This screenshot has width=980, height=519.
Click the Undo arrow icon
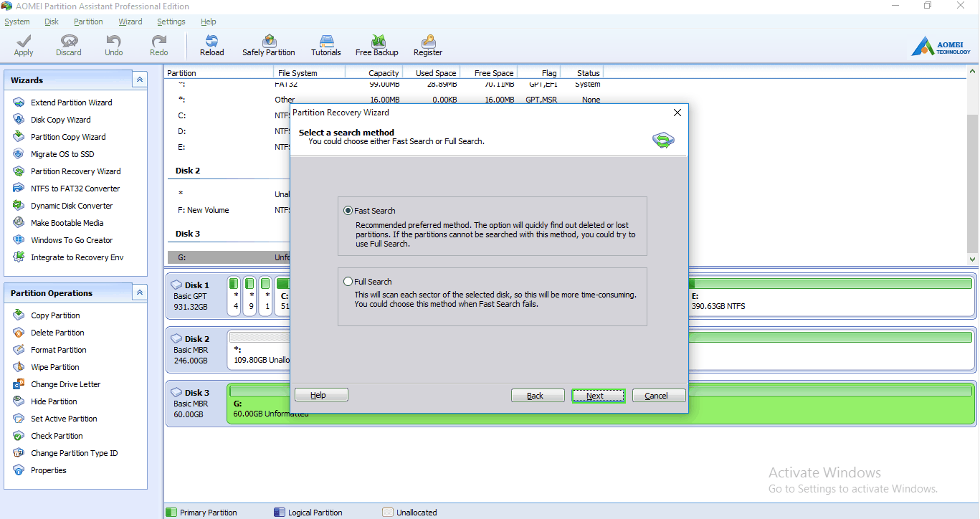[113, 41]
